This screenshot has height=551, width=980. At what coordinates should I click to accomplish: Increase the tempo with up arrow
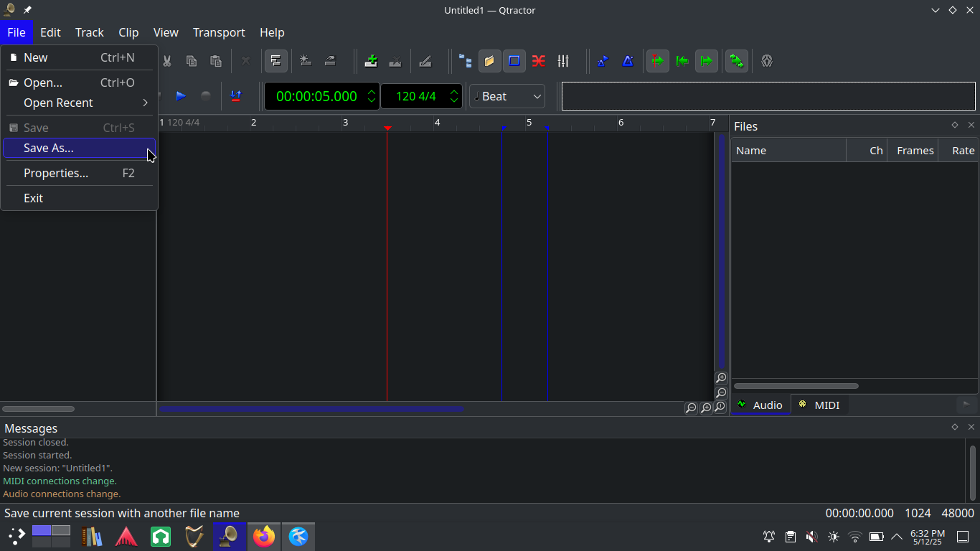point(454,92)
